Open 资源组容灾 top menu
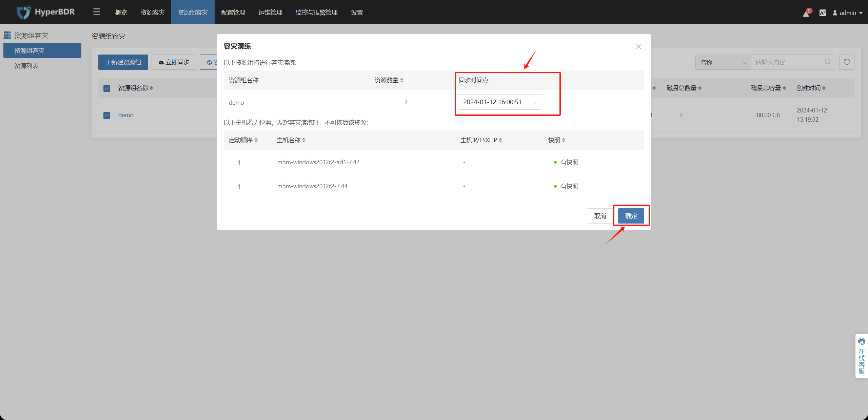868x420 pixels. [x=193, y=12]
